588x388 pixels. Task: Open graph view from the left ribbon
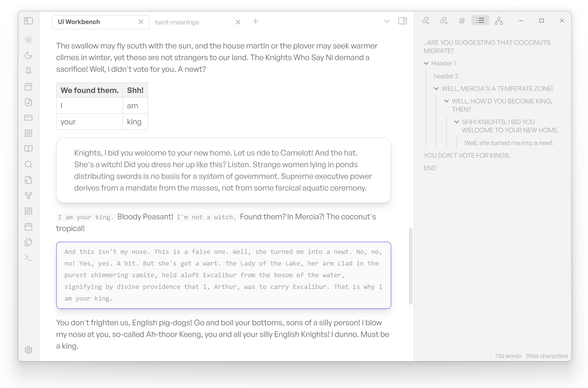[x=29, y=196]
